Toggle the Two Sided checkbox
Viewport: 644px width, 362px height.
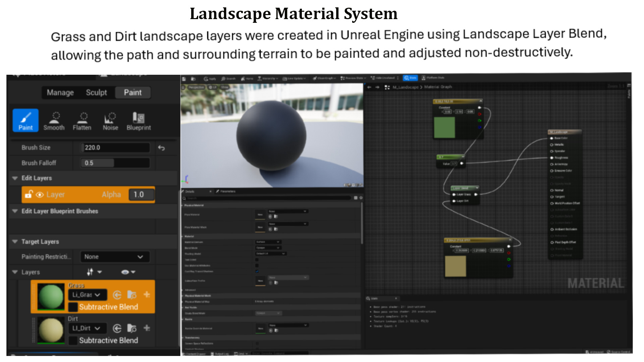pyautogui.click(x=257, y=259)
